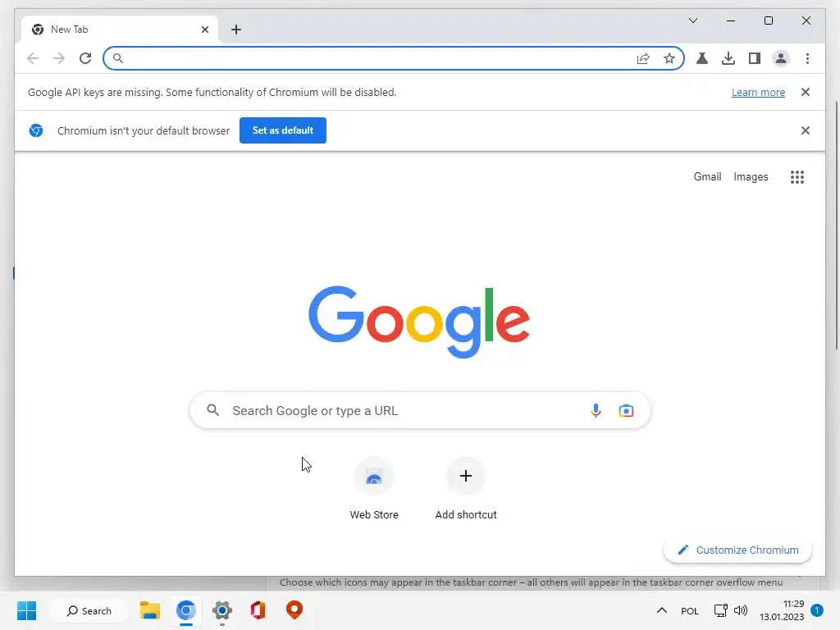Screen dimensions: 840x630
Task: Click the Set as default button
Action: point(283,130)
